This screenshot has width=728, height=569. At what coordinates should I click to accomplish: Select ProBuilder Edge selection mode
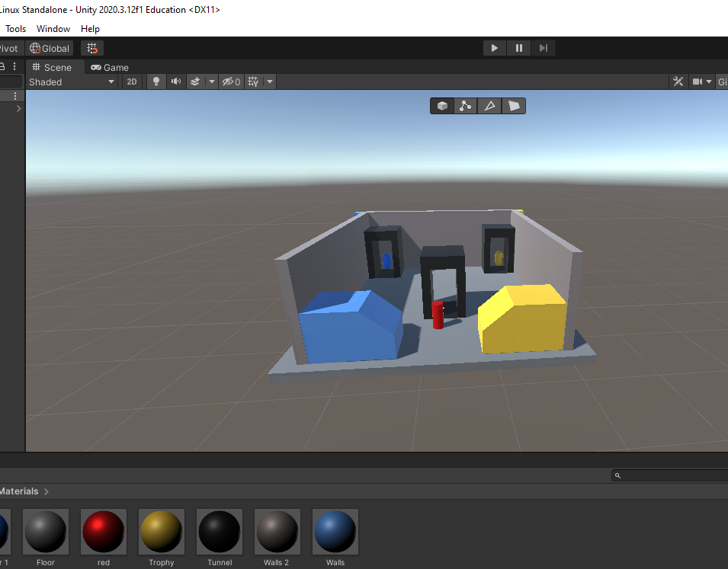(x=489, y=106)
